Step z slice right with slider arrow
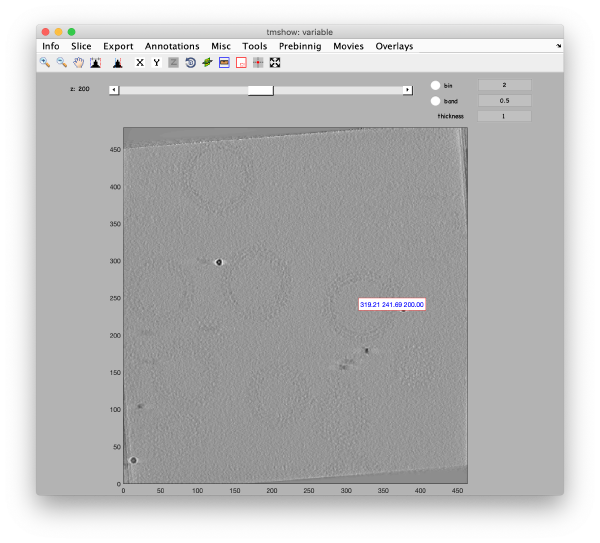 tap(407, 90)
